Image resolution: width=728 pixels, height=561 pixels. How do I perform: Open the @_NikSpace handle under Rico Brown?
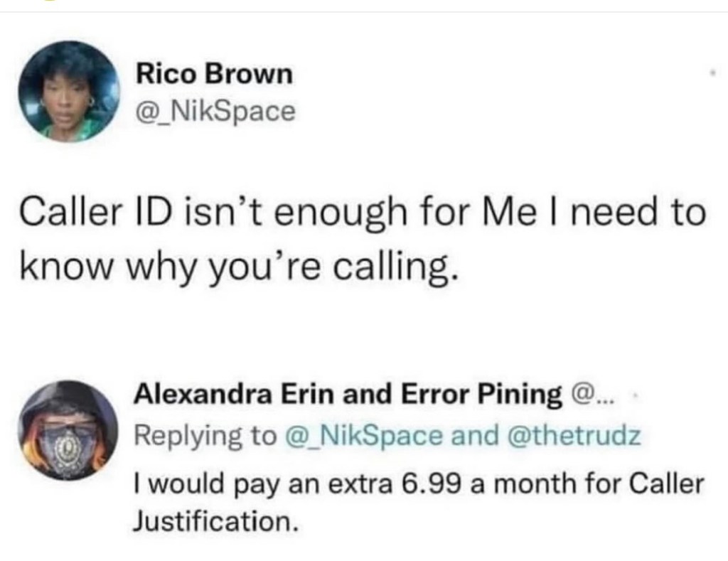(x=215, y=110)
